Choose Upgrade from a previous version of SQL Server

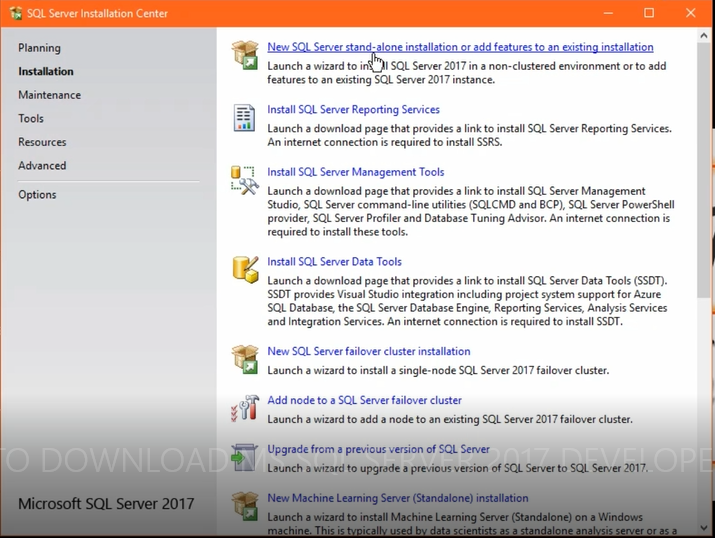pos(378,449)
